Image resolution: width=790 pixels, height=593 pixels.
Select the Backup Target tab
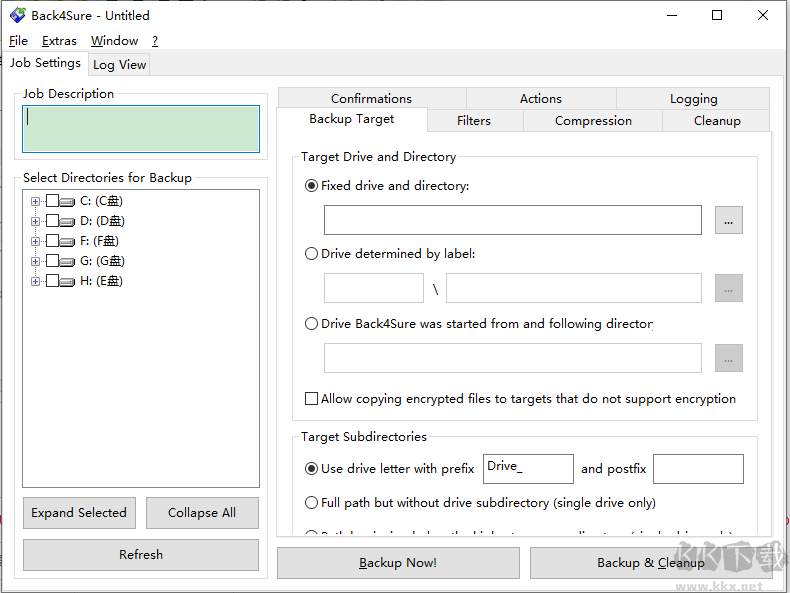(352, 119)
